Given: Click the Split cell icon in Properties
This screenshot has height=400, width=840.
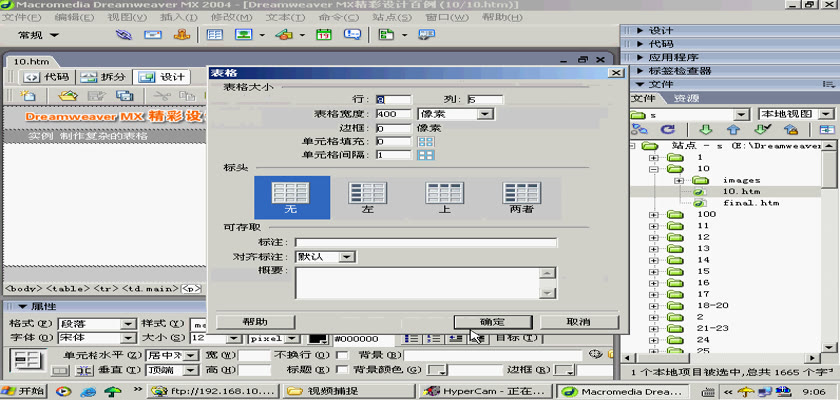Looking at the screenshot, I should point(83,369).
